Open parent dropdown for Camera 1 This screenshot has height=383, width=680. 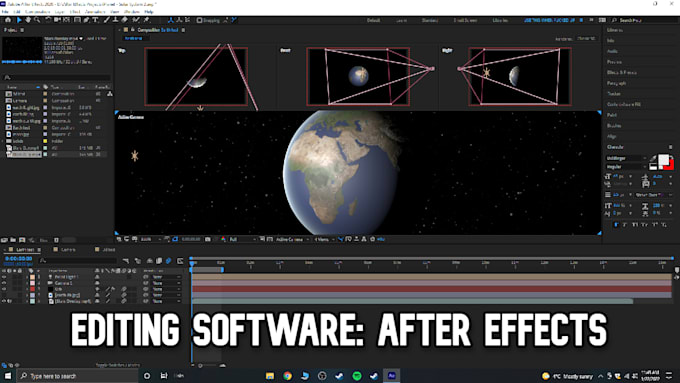pyautogui.click(x=167, y=283)
